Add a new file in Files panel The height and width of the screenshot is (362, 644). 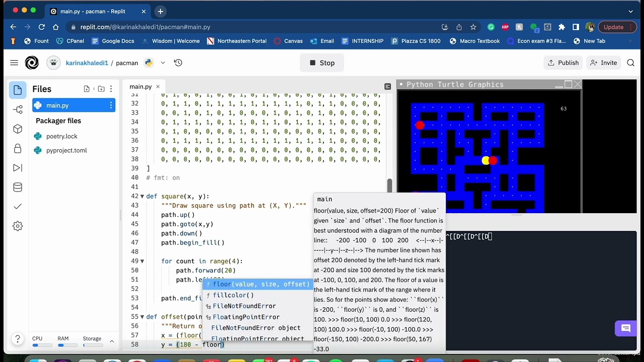tap(87, 89)
